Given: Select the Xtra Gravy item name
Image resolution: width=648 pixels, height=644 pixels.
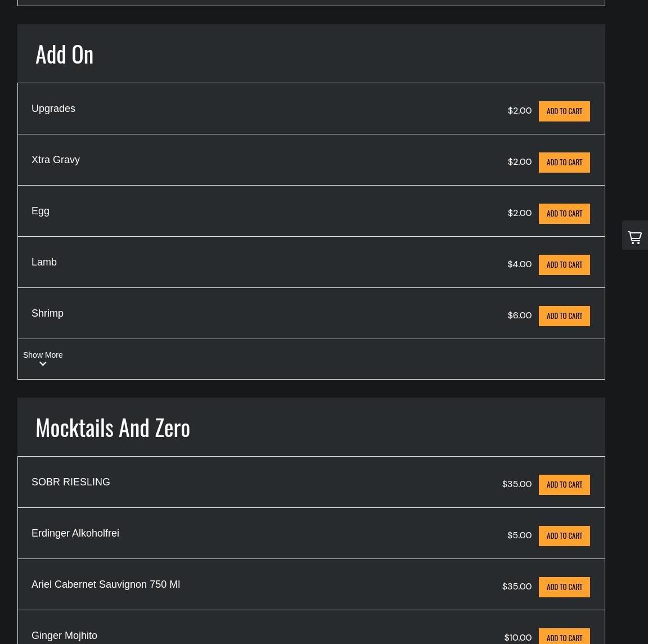Looking at the screenshot, I should click(56, 160).
